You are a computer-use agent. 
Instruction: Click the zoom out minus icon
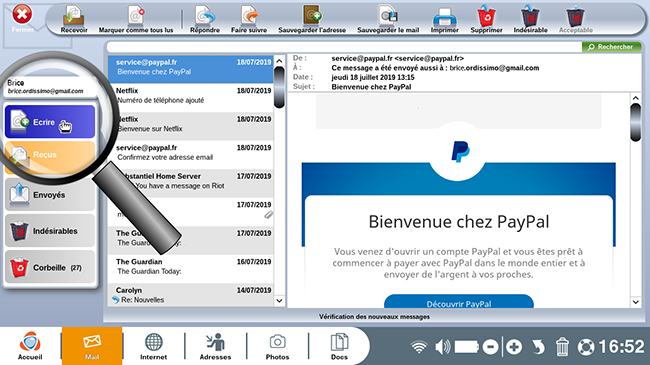(490, 347)
